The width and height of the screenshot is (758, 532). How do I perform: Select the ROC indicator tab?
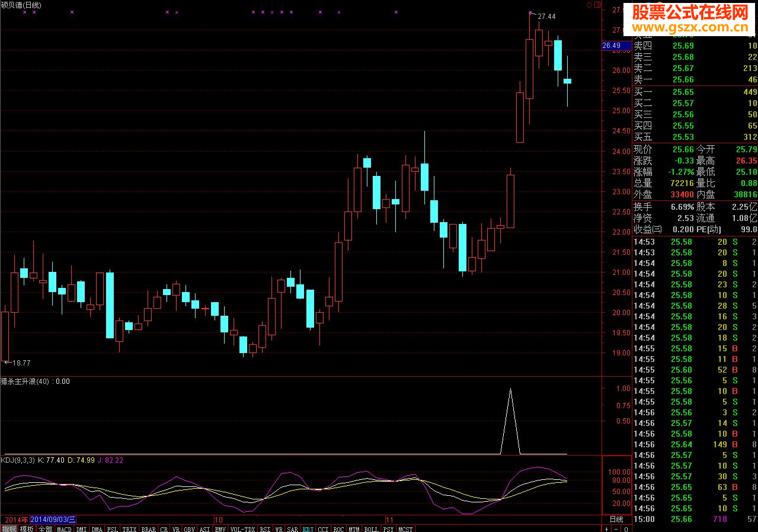click(x=338, y=528)
